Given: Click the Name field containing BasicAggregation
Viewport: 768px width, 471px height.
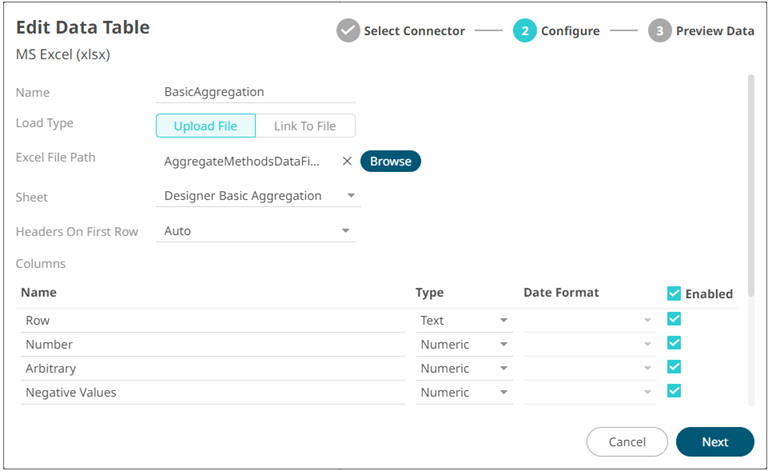Looking at the screenshot, I should pos(258,92).
